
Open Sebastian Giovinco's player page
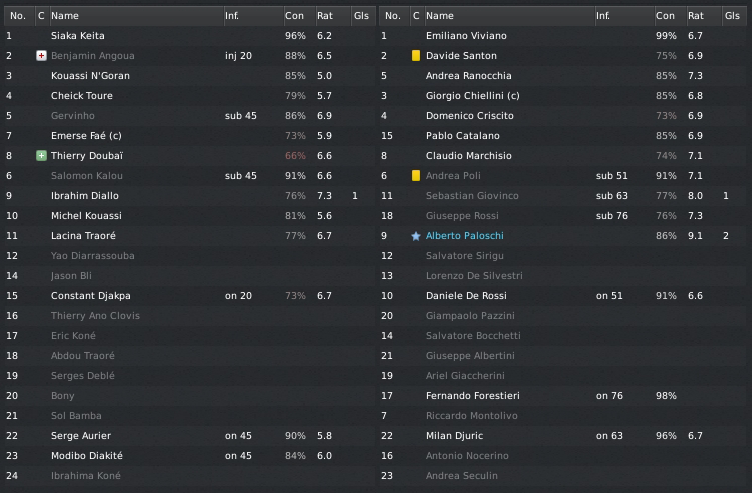tap(472, 196)
